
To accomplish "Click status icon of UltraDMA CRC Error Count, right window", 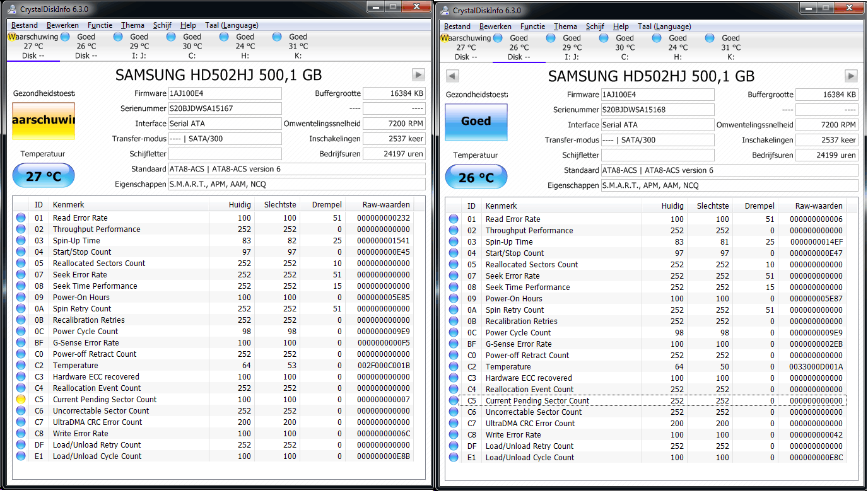I will point(454,424).
